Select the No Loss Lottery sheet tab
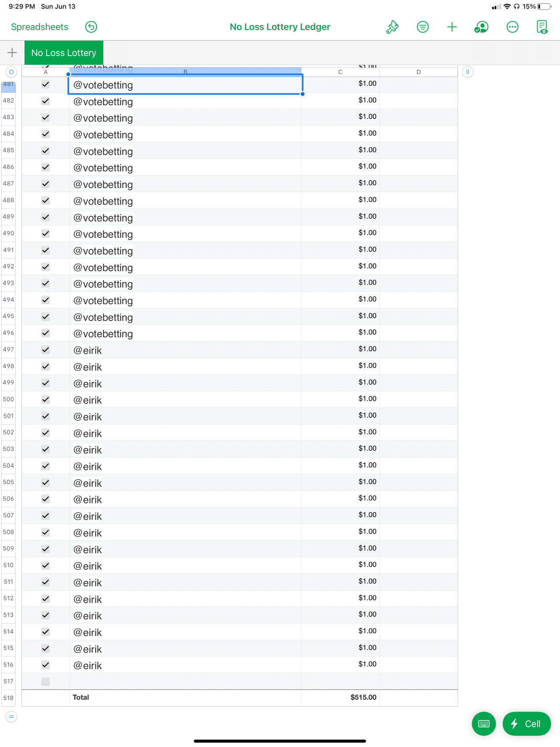The image size is (560, 747). [64, 53]
